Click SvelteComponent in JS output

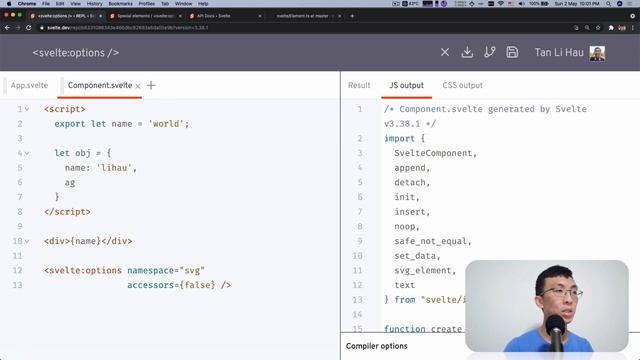point(433,153)
